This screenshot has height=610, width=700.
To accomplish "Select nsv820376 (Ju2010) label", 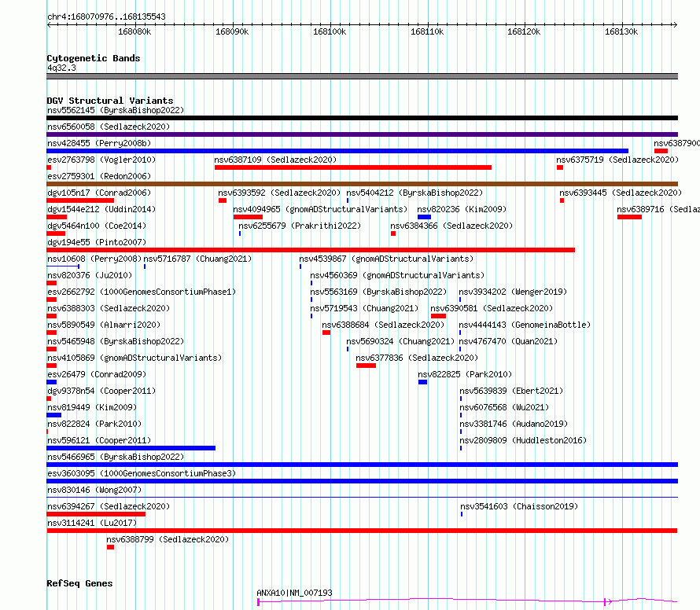I will (x=90, y=275).
